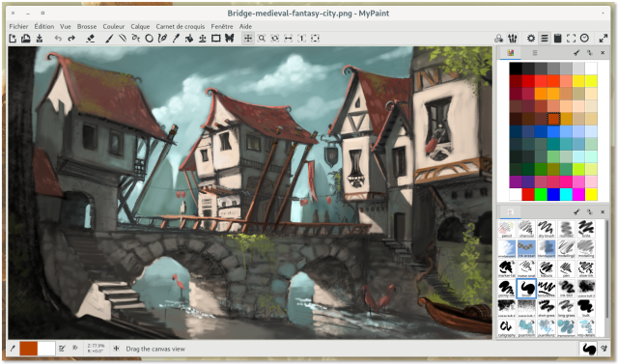Select the color picker eyedropper tool
This screenshot has width=618, height=364.
pyautogui.click(x=176, y=39)
